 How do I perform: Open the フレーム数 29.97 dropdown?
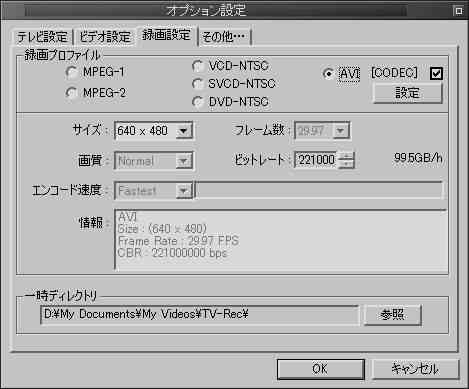click(322, 131)
